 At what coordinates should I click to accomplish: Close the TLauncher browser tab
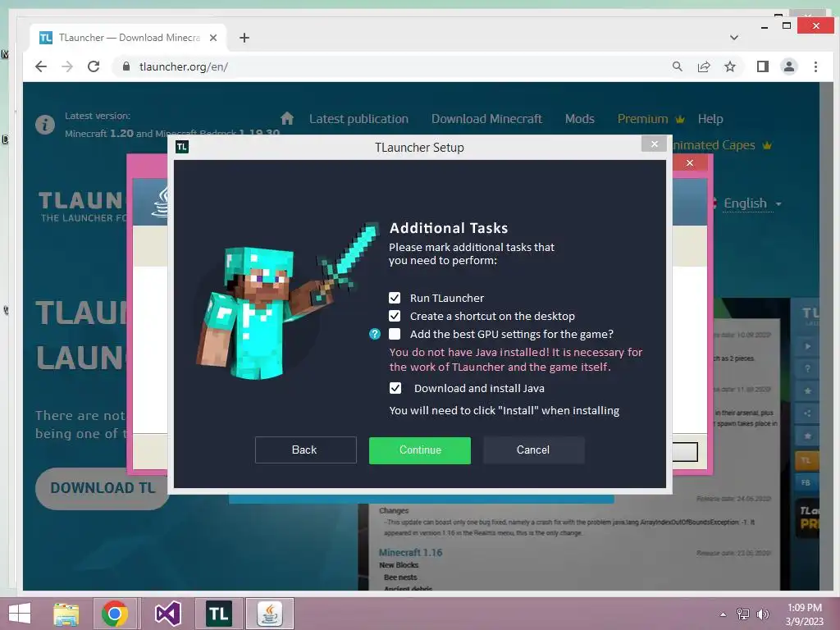213,38
